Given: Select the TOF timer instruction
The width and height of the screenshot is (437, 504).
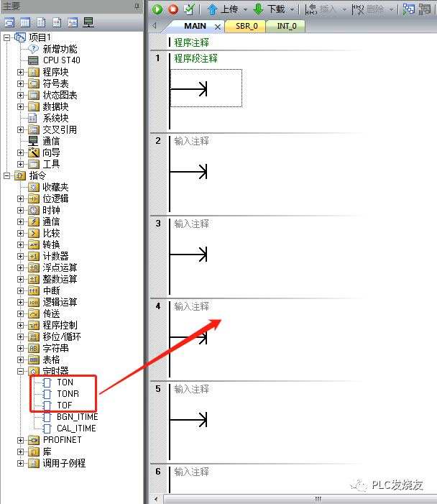Looking at the screenshot, I should (64, 406).
